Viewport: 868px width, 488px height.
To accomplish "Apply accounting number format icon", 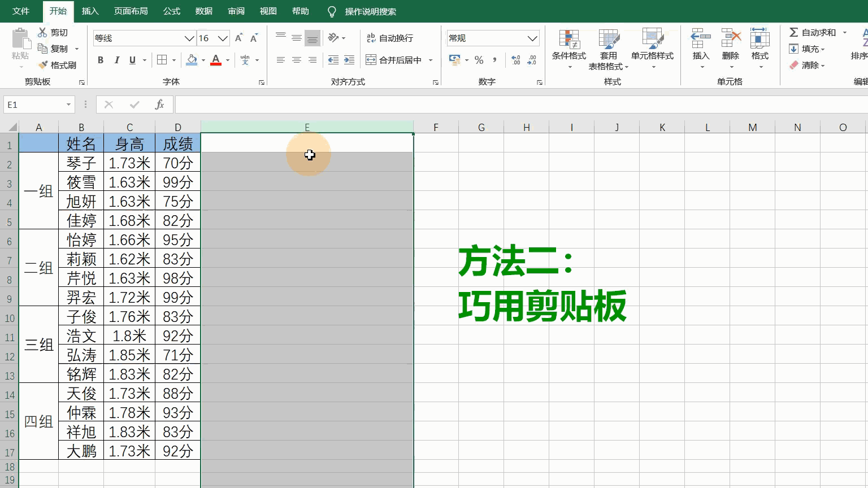I will pos(454,60).
